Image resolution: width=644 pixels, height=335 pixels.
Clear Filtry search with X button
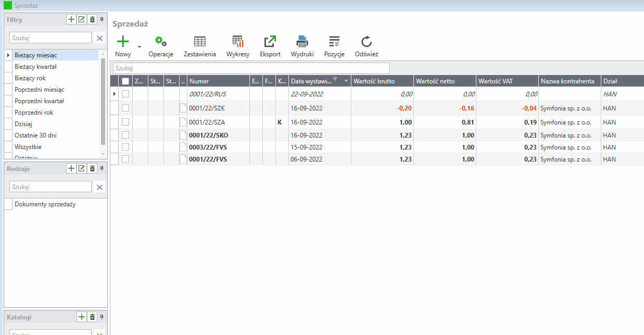100,38
